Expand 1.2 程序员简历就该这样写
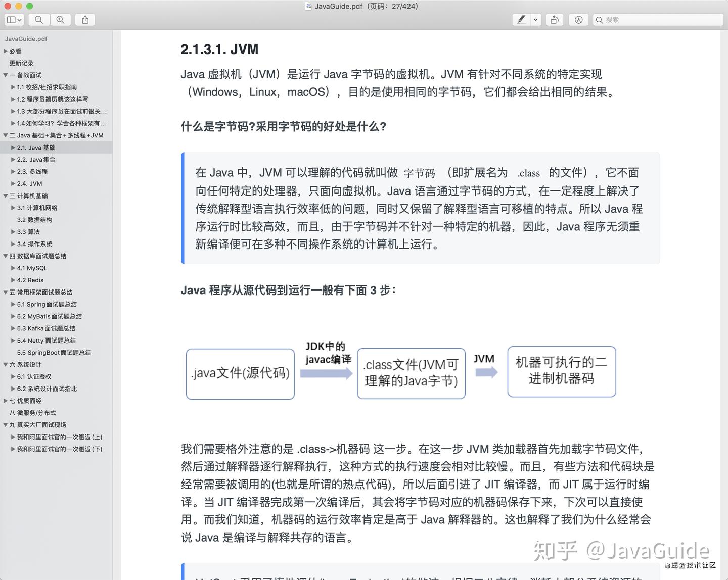Image resolution: width=728 pixels, height=580 pixels. tap(13, 99)
